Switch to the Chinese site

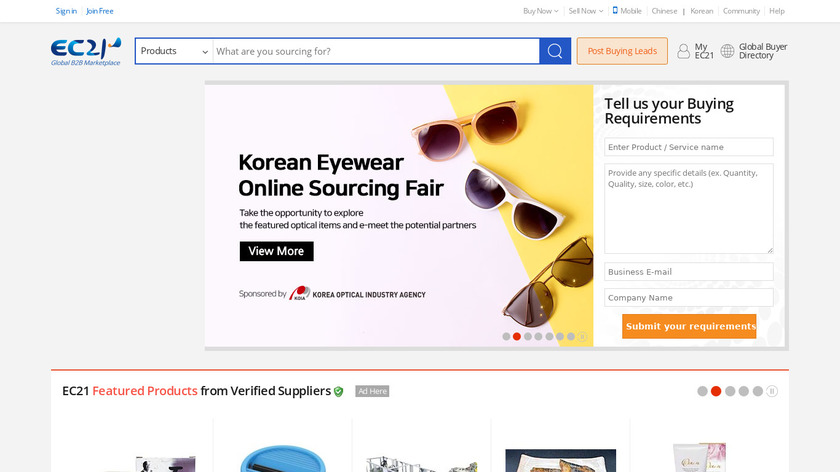point(664,11)
